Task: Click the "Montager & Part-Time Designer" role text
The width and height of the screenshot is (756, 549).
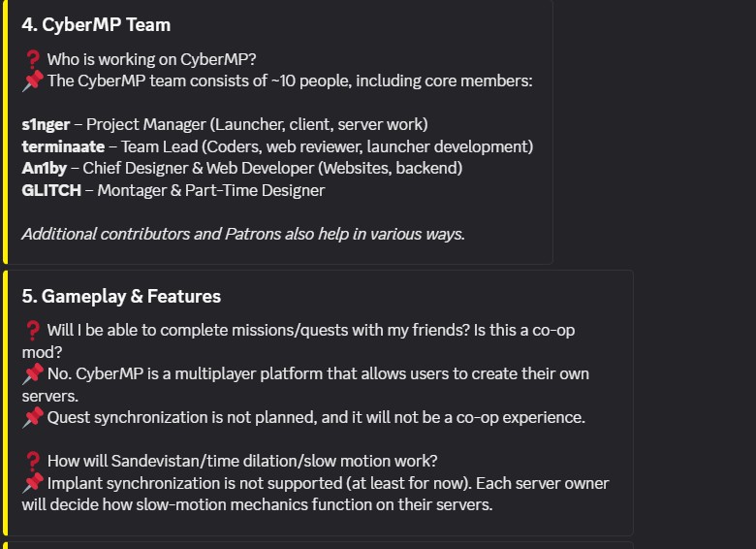Action: pos(210,190)
